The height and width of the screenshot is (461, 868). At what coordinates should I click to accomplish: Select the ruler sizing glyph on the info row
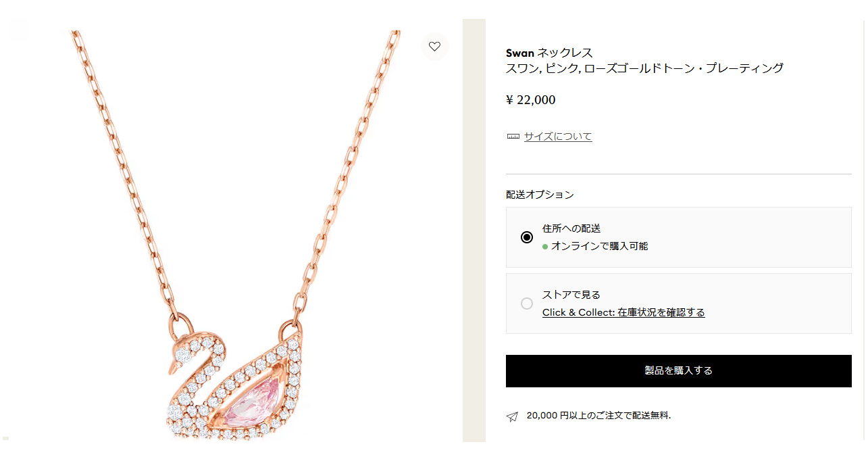tap(513, 136)
